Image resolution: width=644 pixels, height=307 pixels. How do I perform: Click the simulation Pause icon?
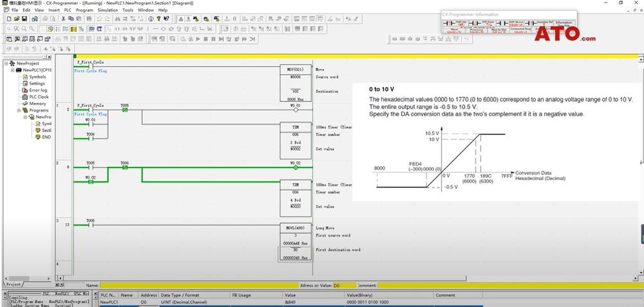point(213,39)
